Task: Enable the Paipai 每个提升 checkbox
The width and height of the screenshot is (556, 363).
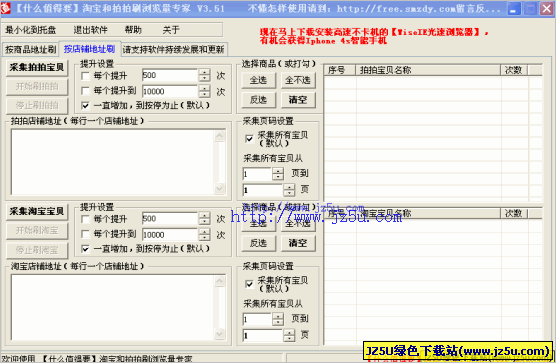Action: [x=85, y=76]
